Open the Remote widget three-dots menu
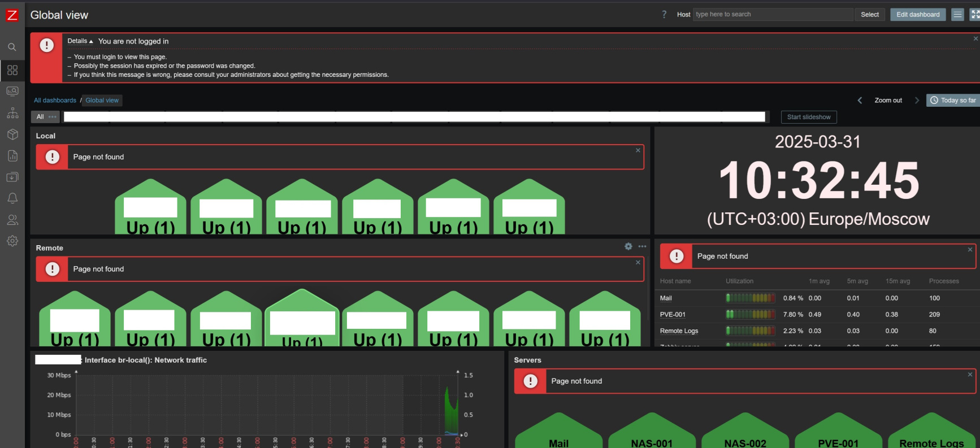The height and width of the screenshot is (448, 980). [x=643, y=246]
